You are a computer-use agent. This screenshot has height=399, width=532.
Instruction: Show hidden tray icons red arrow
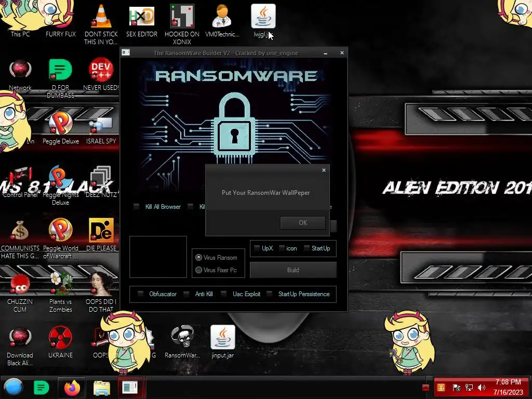pyautogui.click(x=425, y=388)
